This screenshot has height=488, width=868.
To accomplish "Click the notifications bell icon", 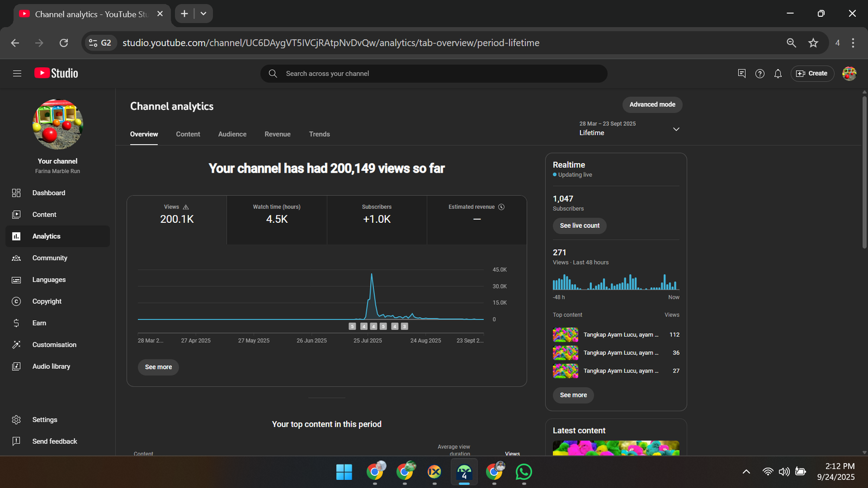I will [777, 74].
